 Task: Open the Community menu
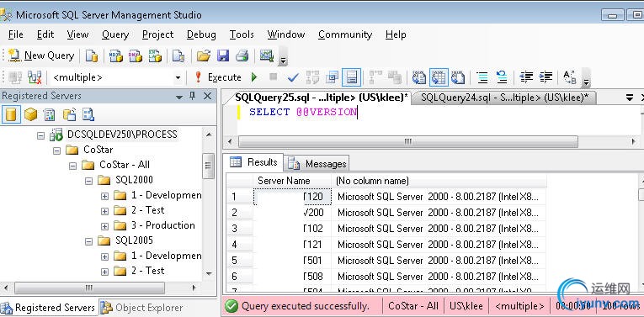coord(345,34)
